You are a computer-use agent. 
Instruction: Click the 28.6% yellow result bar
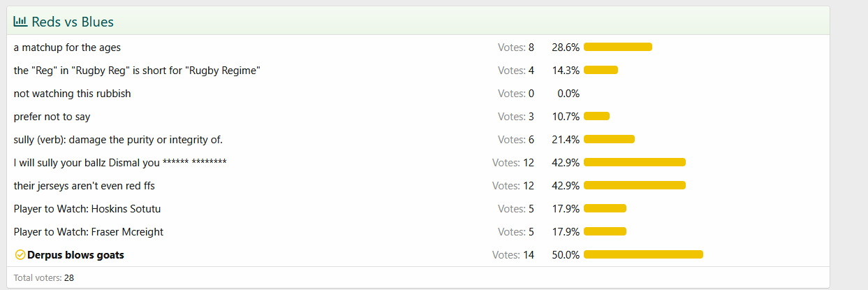[618, 48]
